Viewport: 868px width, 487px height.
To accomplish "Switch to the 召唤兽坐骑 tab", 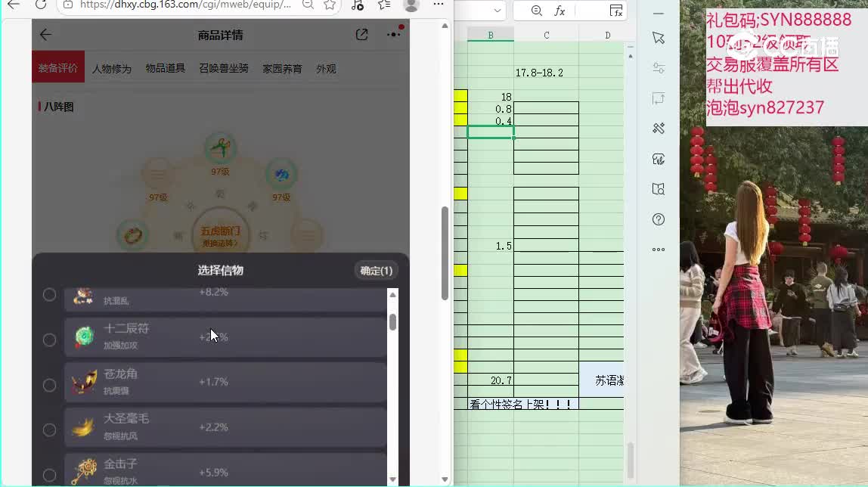I will click(224, 68).
